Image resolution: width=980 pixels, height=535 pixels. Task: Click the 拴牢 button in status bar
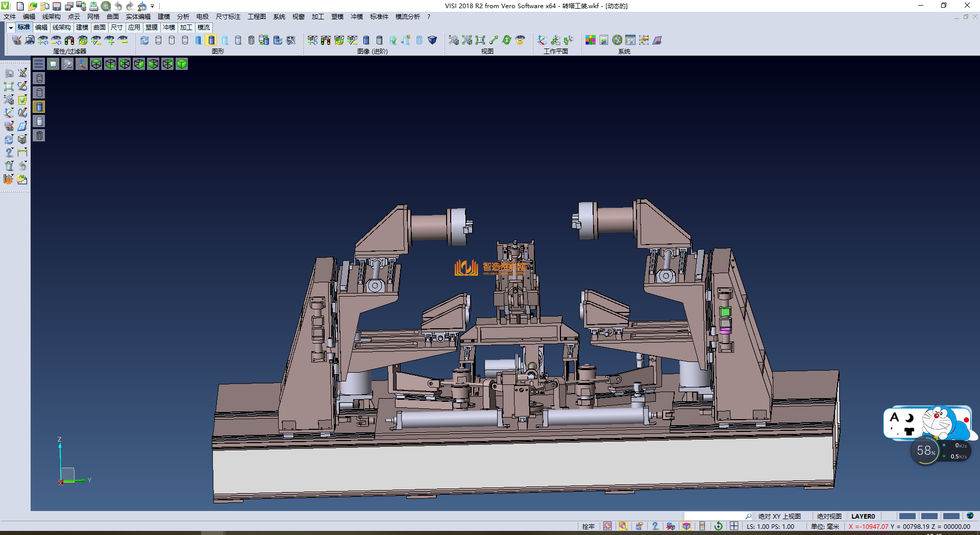pos(588,526)
